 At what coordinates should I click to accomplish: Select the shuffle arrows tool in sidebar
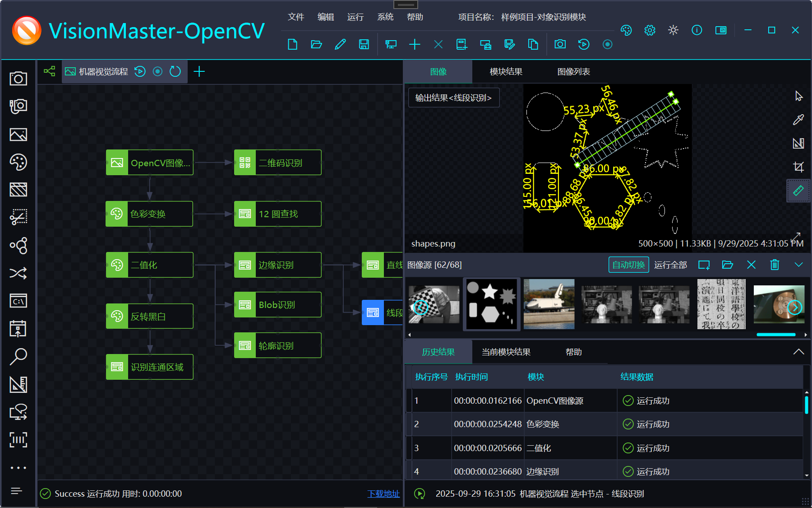(x=18, y=273)
